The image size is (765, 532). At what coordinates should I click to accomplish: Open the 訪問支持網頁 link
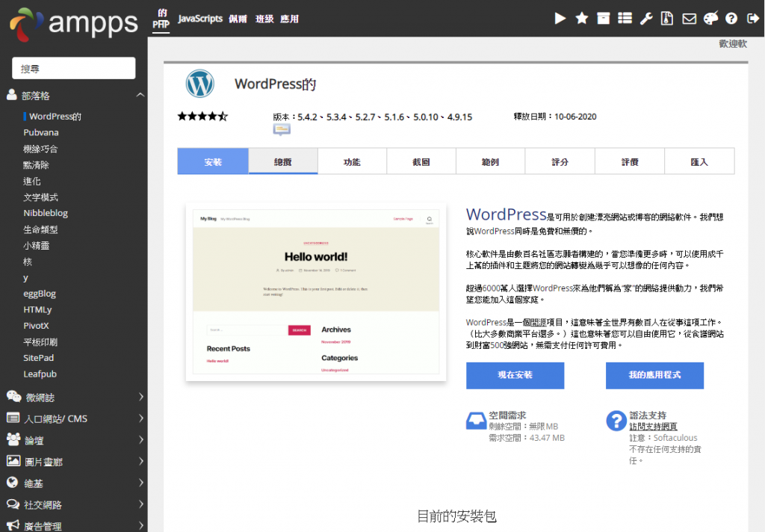coord(653,426)
